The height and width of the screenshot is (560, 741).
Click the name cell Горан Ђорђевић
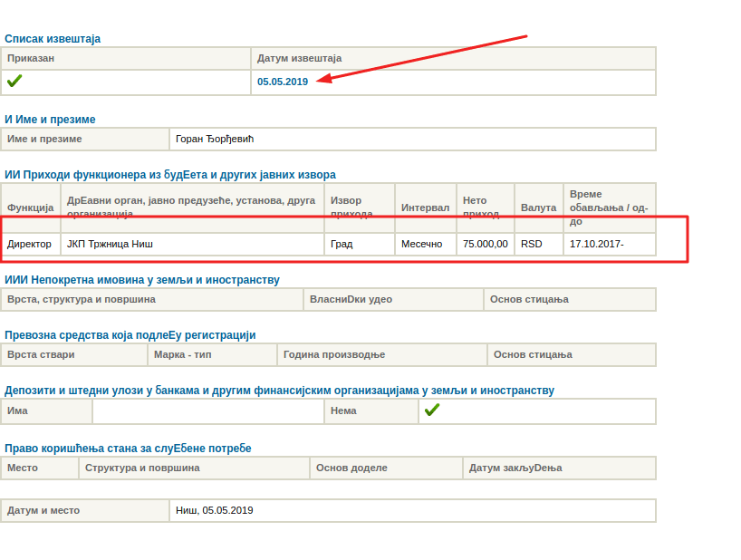pos(217,139)
